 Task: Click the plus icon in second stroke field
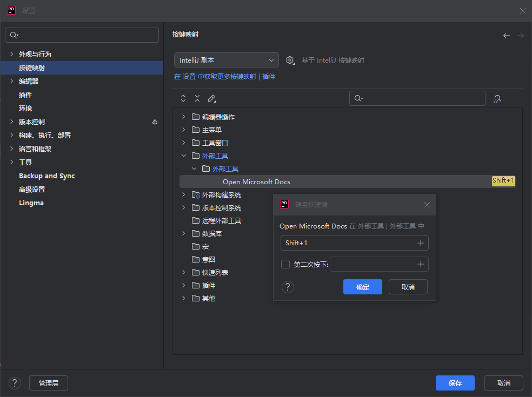421,264
